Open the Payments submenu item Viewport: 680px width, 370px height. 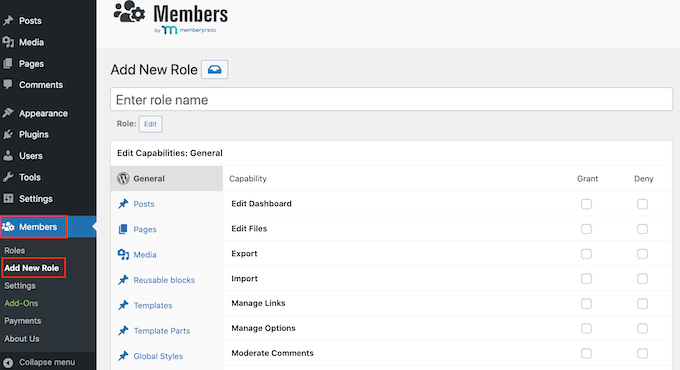pos(23,321)
